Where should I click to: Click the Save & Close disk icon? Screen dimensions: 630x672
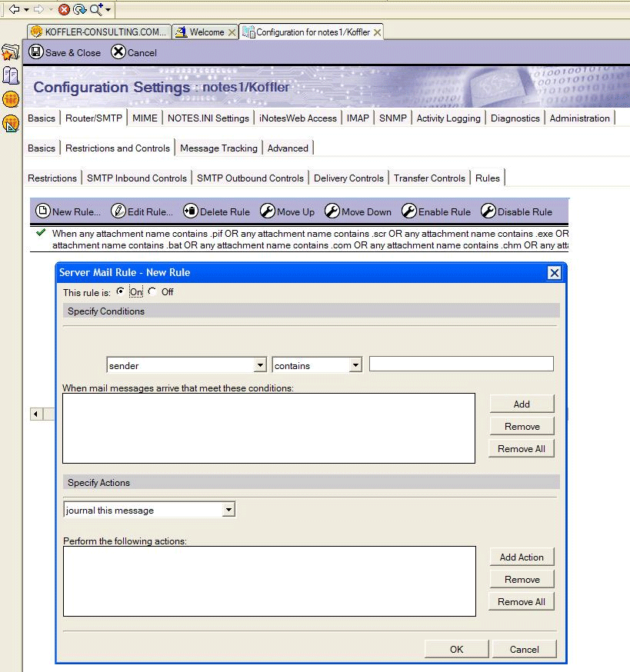click(x=36, y=52)
